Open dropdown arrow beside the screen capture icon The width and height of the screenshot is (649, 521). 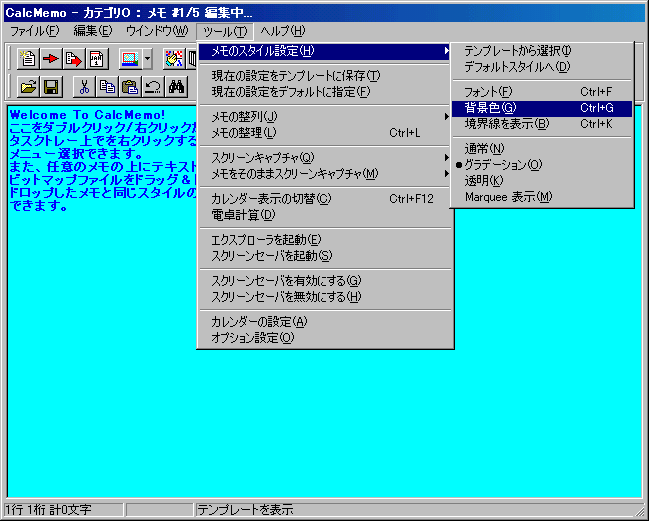(147, 59)
